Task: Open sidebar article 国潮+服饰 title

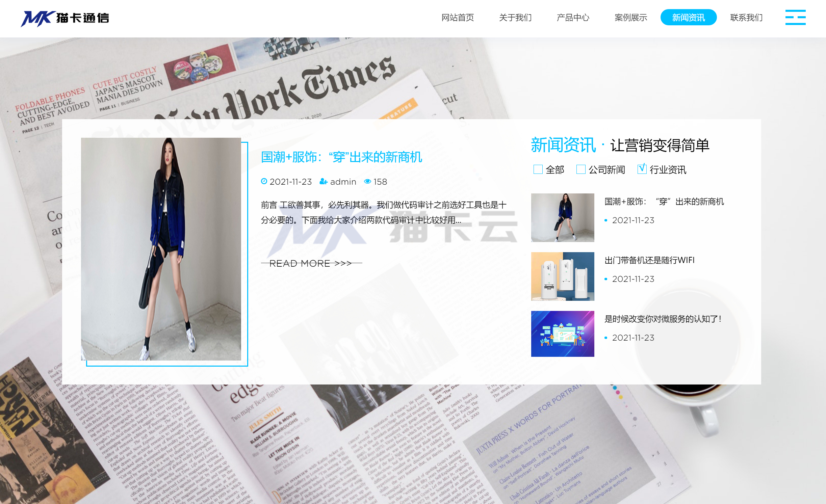Action: click(664, 202)
